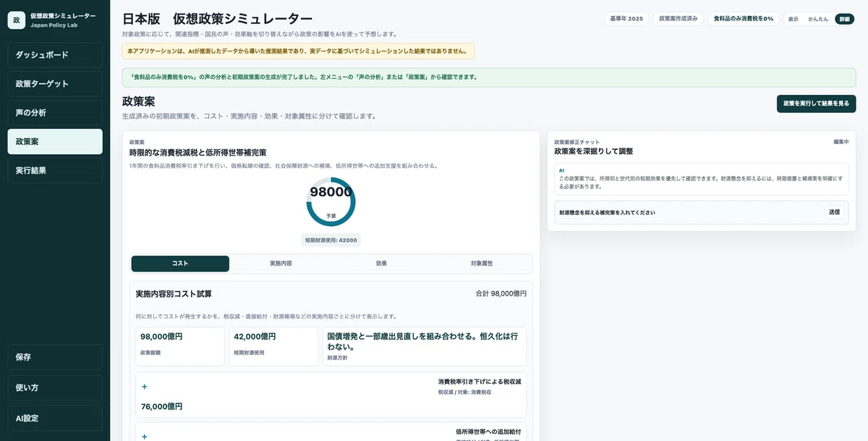Click the 保存 sidebar button
The height and width of the screenshot is (441, 868).
pyautogui.click(x=55, y=357)
